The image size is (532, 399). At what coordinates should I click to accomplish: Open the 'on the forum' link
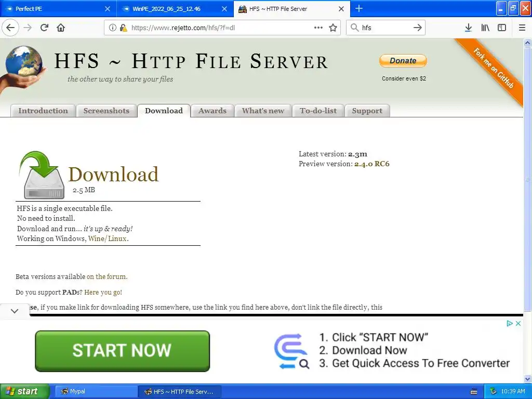coord(106,276)
